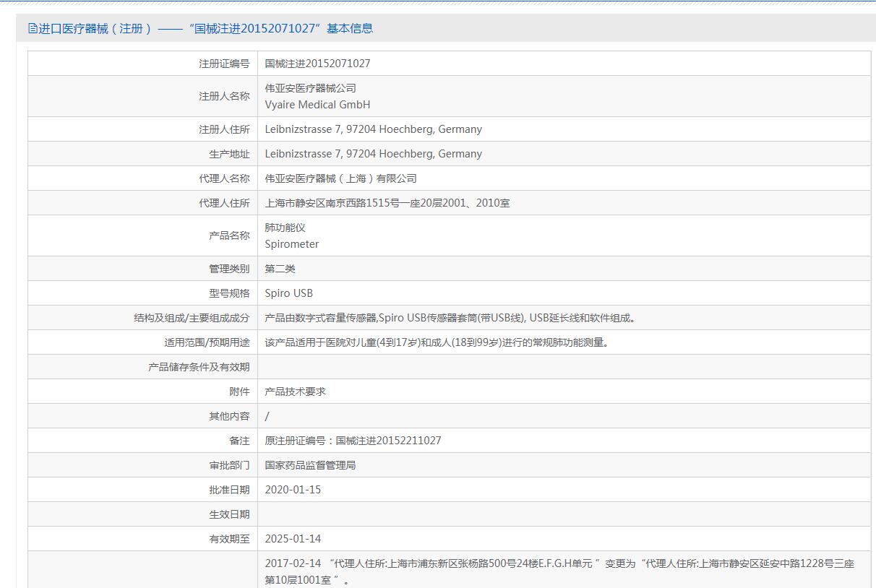
Task: Select the approval date 2020-01-15
Action: pyautogui.click(x=293, y=490)
